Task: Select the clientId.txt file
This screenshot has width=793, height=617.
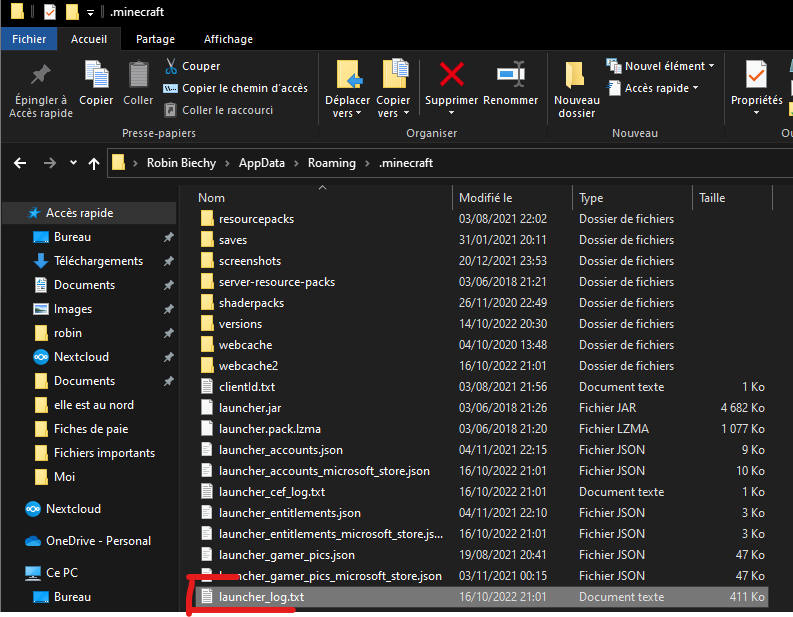Action: [247, 387]
